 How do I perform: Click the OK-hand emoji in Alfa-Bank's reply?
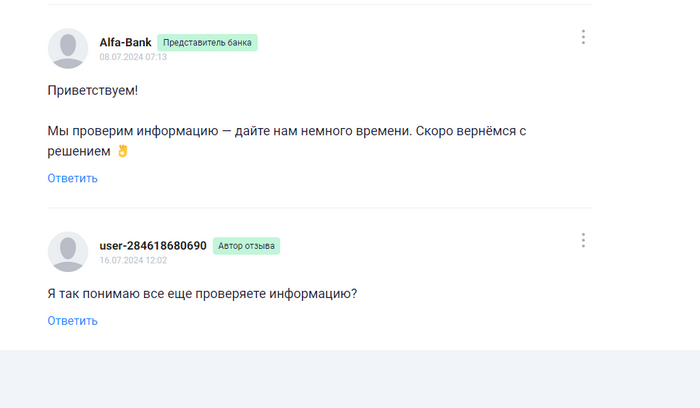pos(124,151)
